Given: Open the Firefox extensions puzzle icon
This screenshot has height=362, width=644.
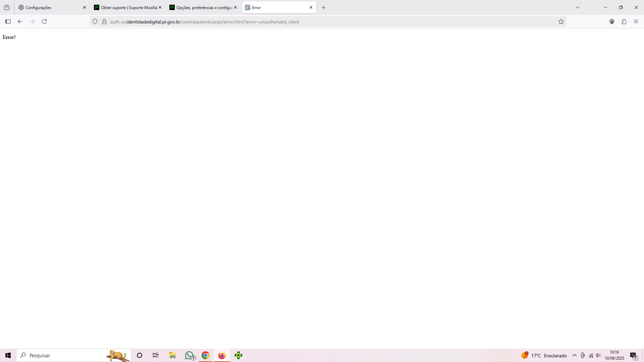Looking at the screenshot, I should point(624,21).
